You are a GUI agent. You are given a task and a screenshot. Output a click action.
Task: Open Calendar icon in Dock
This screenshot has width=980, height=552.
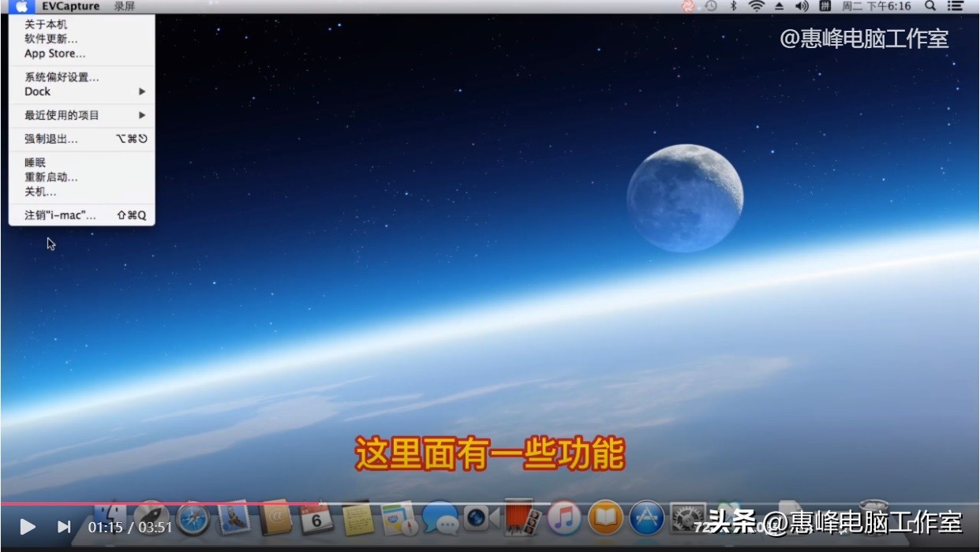coord(316,519)
